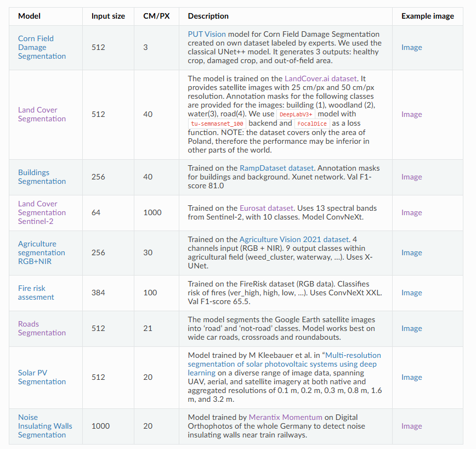Open the Corn Field Damage Segmentation model link

(42, 47)
